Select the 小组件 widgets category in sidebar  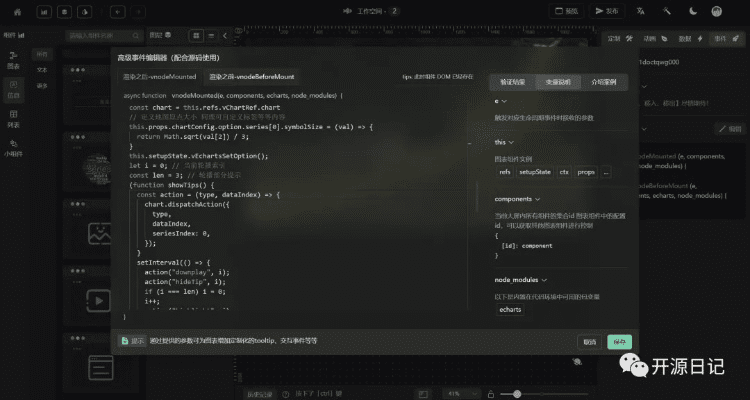(13, 149)
